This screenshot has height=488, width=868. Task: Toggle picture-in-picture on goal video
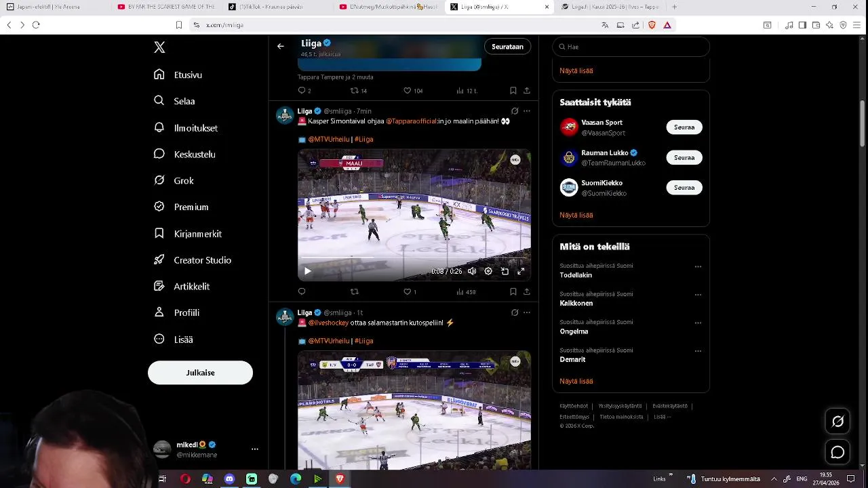click(x=505, y=271)
